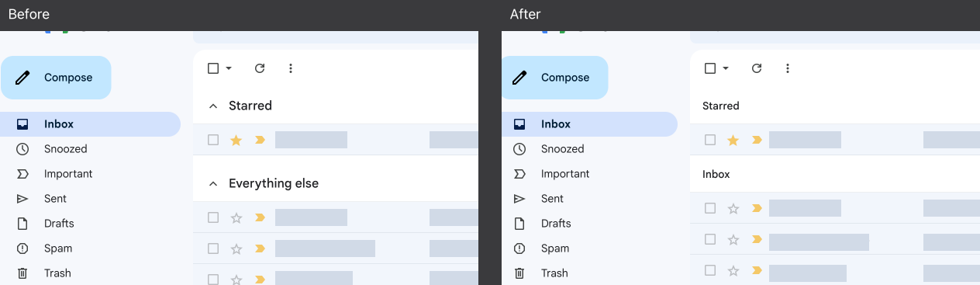Check the Starred email's checkbox in Before panel
The width and height of the screenshot is (980, 285).
tap(213, 140)
